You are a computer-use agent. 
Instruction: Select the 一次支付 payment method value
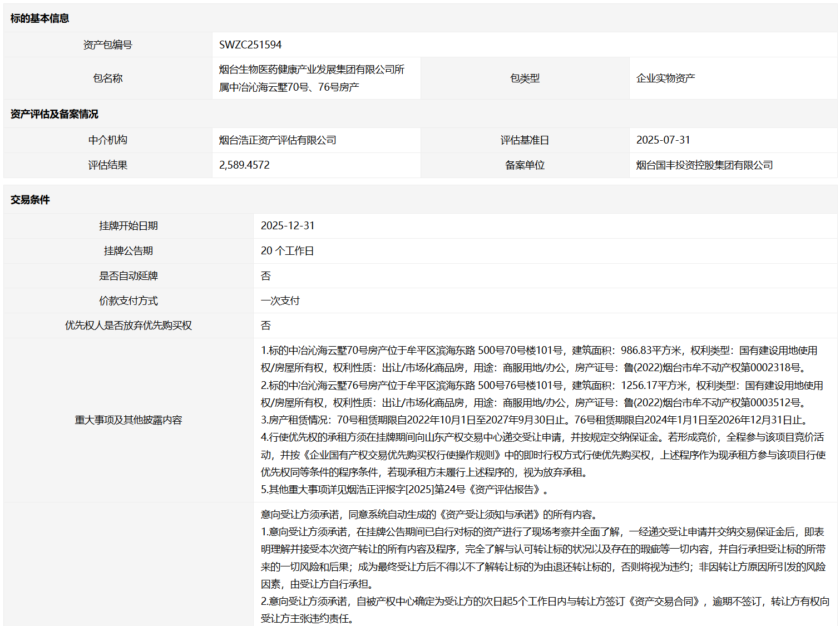280,301
